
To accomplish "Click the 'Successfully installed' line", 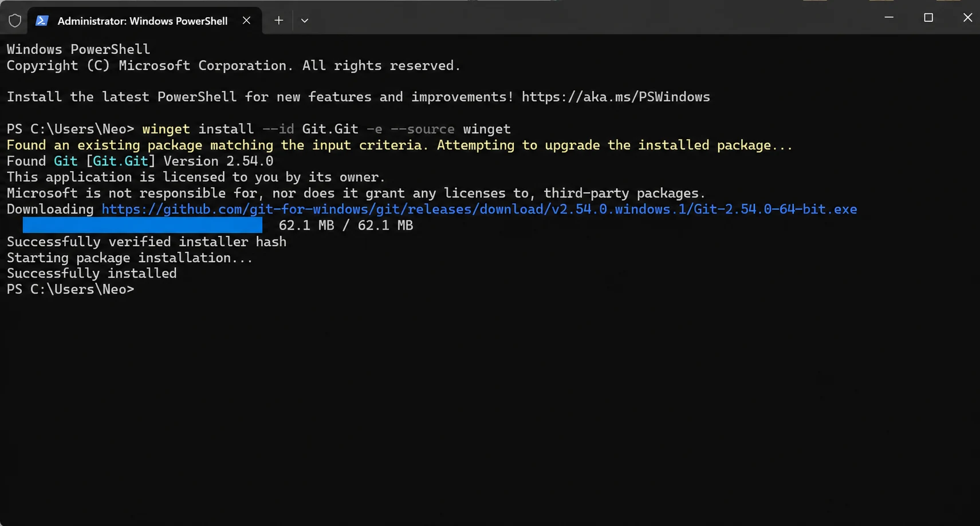I will point(92,274).
